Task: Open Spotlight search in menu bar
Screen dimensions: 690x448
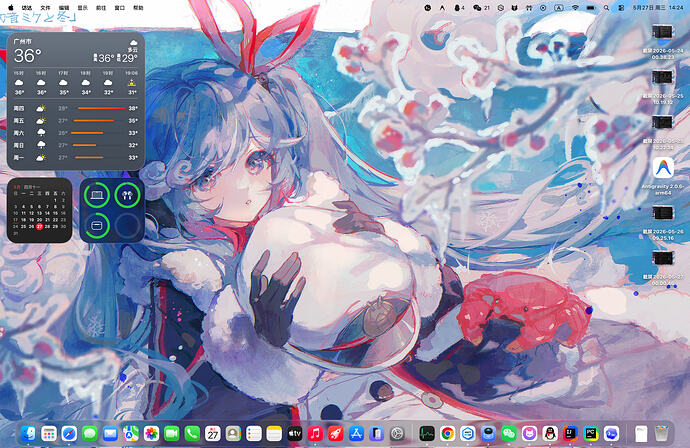Action: [x=606, y=8]
